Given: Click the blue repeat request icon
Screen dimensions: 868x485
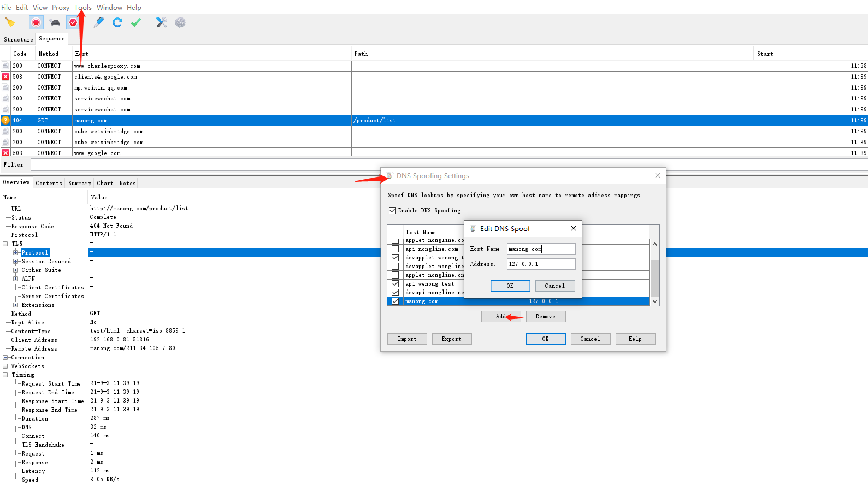Looking at the screenshot, I should click(117, 22).
